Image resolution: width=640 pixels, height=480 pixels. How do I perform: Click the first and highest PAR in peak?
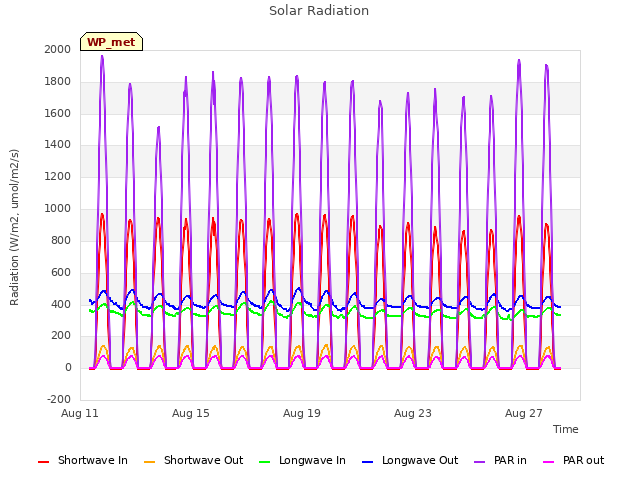[102, 56]
